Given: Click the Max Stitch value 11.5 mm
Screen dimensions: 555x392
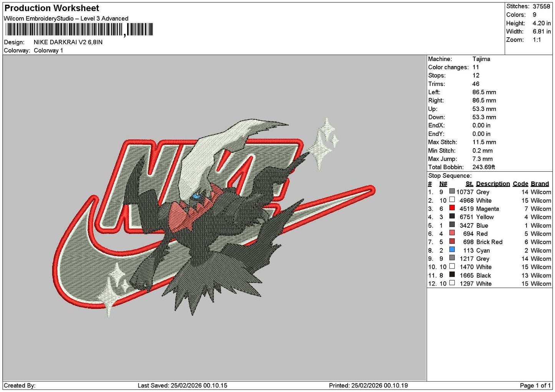Looking at the screenshot, I should [x=484, y=142].
